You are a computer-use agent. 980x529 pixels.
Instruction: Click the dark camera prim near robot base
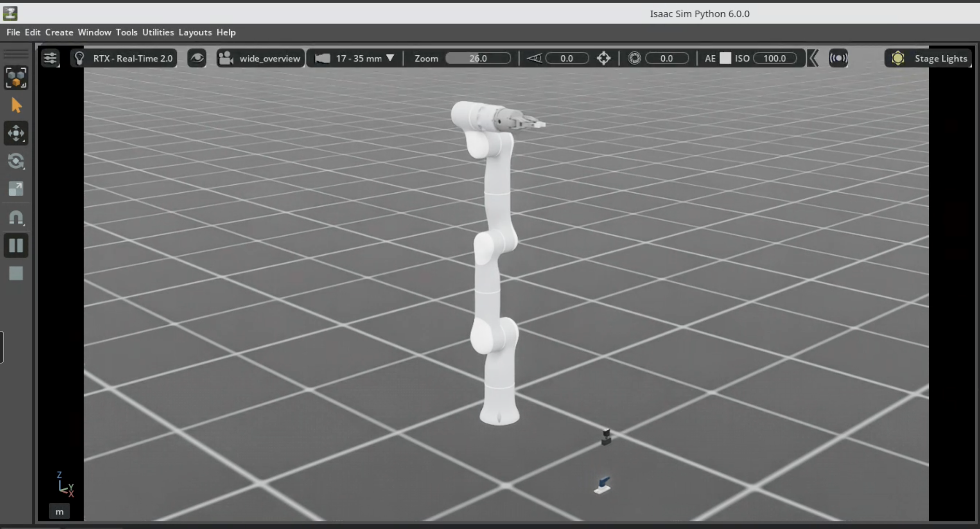606,437
